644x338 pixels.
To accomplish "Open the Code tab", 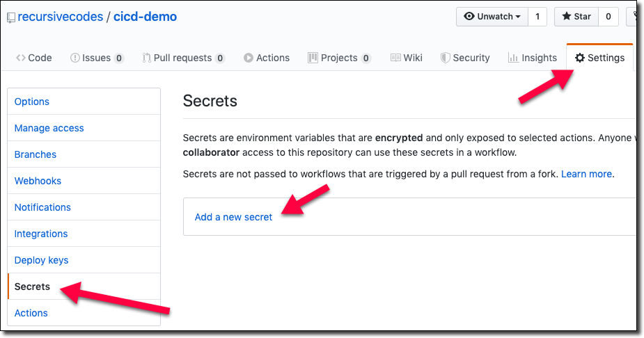I will [34, 58].
